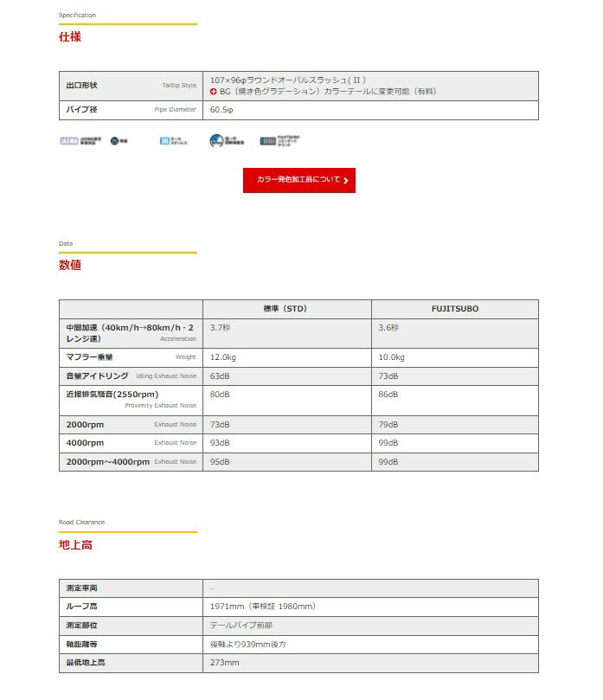Click the FUJITSUBO standard sound badge
The height and width of the screenshot is (700, 603).
coord(279,140)
